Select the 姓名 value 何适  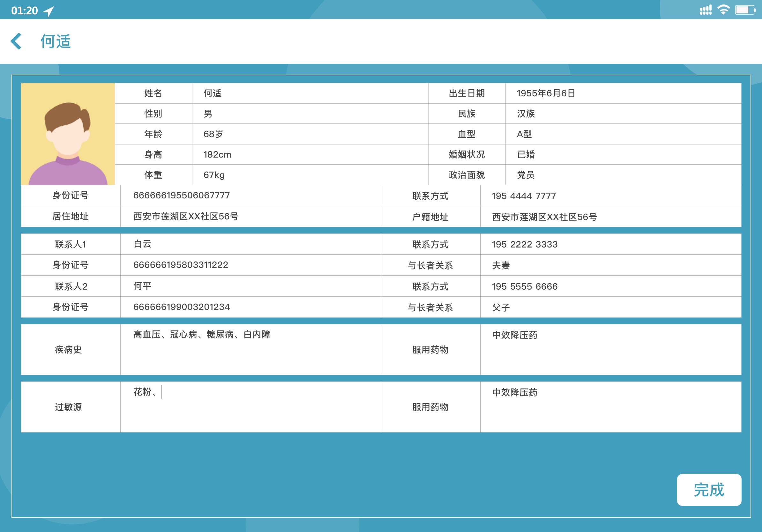213,93
